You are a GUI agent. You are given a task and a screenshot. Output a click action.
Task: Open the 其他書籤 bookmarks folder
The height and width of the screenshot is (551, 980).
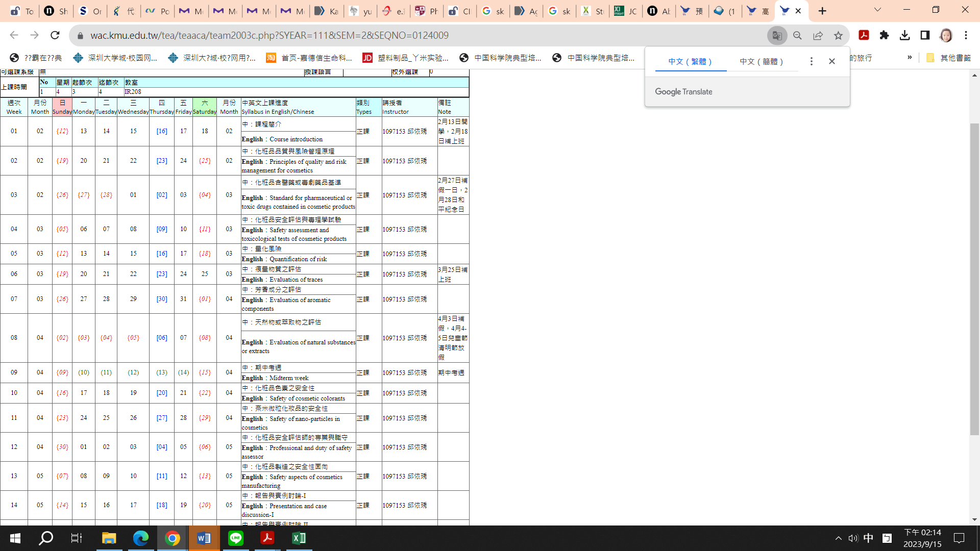coord(948,58)
